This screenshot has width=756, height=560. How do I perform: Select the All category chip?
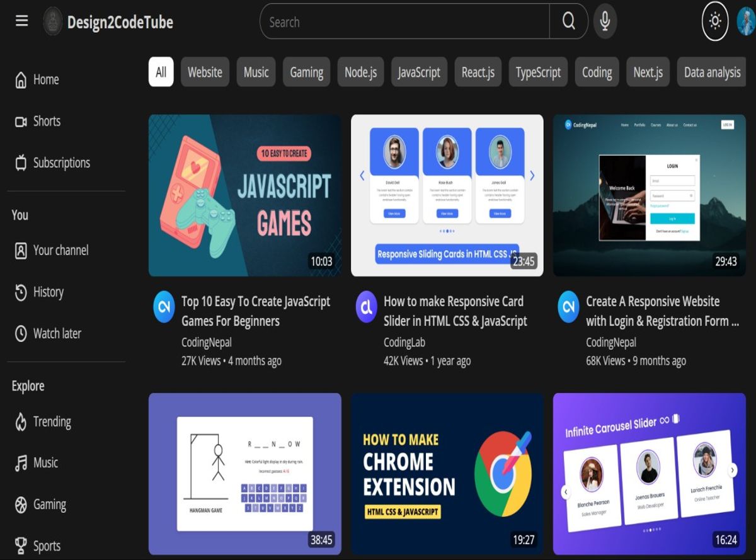pyautogui.click(x=161, y=72)
